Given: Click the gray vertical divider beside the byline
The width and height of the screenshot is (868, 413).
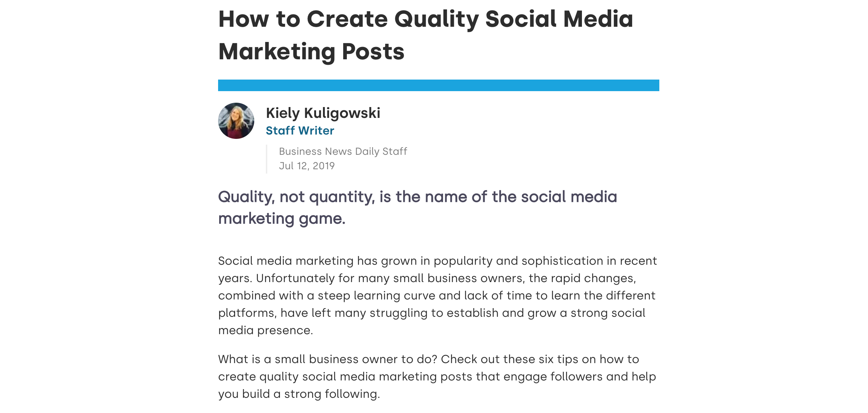Looking at the screenshot, I should tap(267, 159).
